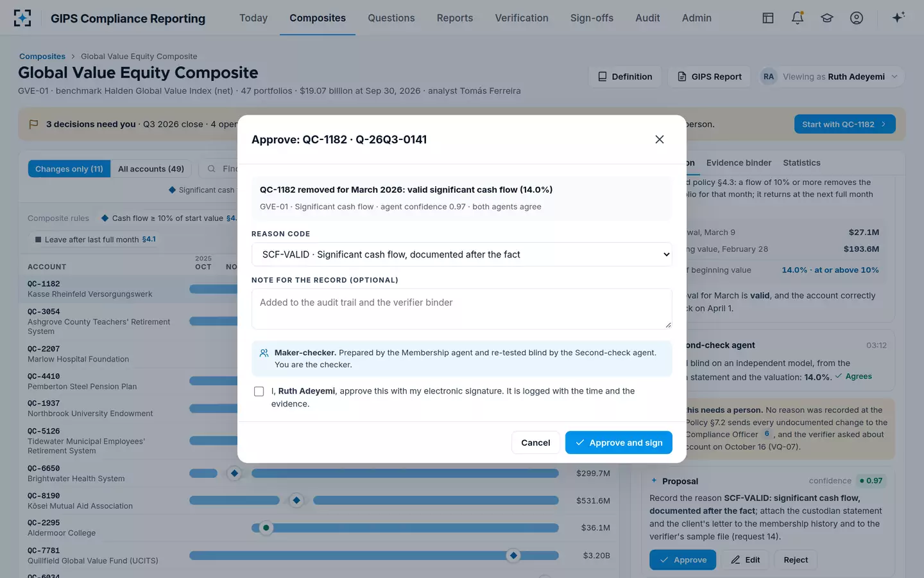The width and height of the screenshot is (924, 578).
Task: Go to the Today tab
Action: point(253,18)
